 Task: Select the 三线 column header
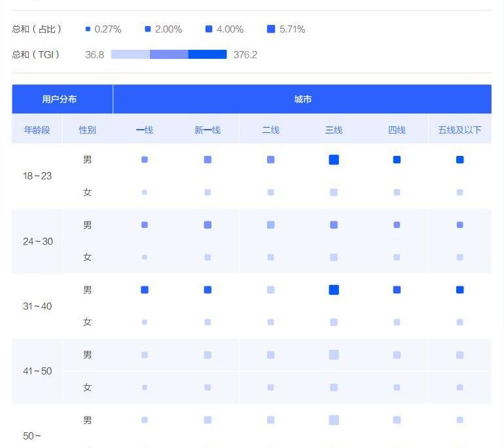pyautogui.click(x=334, y=130)
